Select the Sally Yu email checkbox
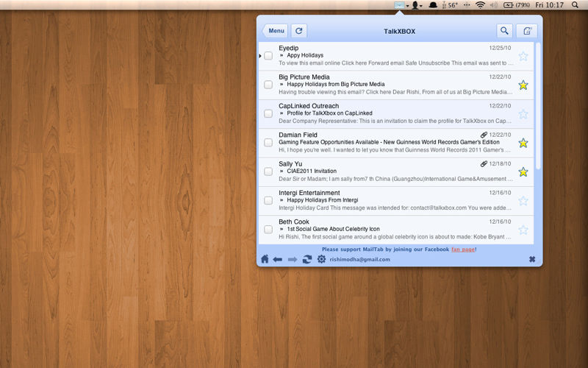Screen dimensions: 588x368 coord(268,171)
